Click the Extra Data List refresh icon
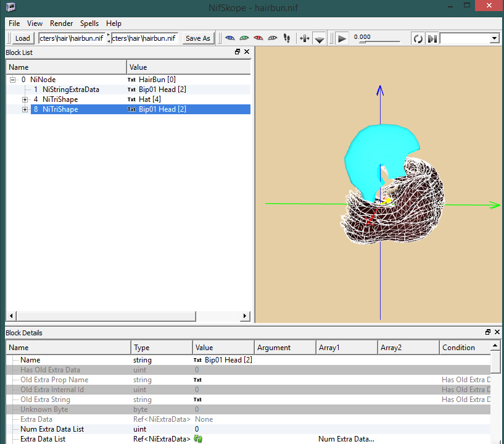The width and height of the screenshot is (504, 444). 199,439
